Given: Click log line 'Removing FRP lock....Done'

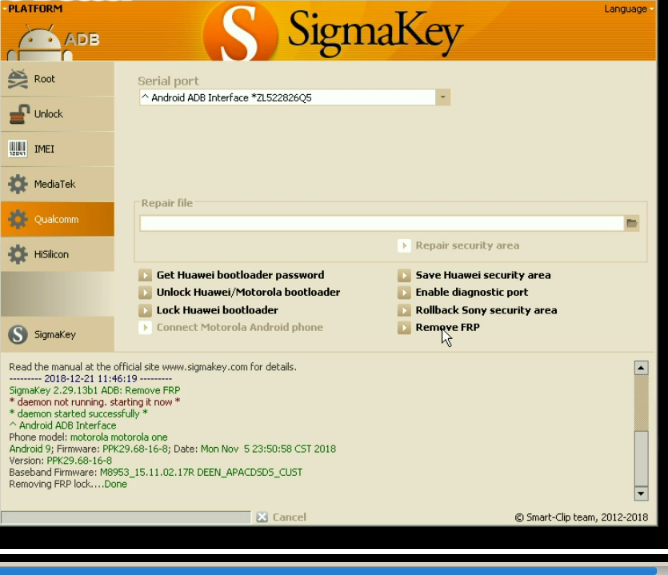Looking at the screenshot, I should coord(68,484).
